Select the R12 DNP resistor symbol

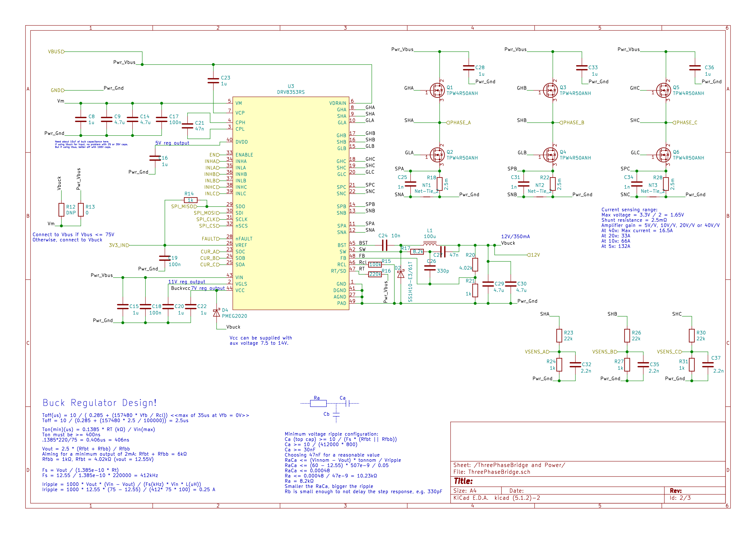pos(61,210)
